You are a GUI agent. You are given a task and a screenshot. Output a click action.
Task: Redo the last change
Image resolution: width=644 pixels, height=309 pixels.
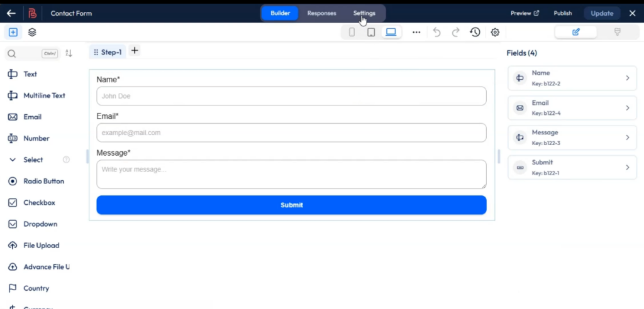click(455, 32)
